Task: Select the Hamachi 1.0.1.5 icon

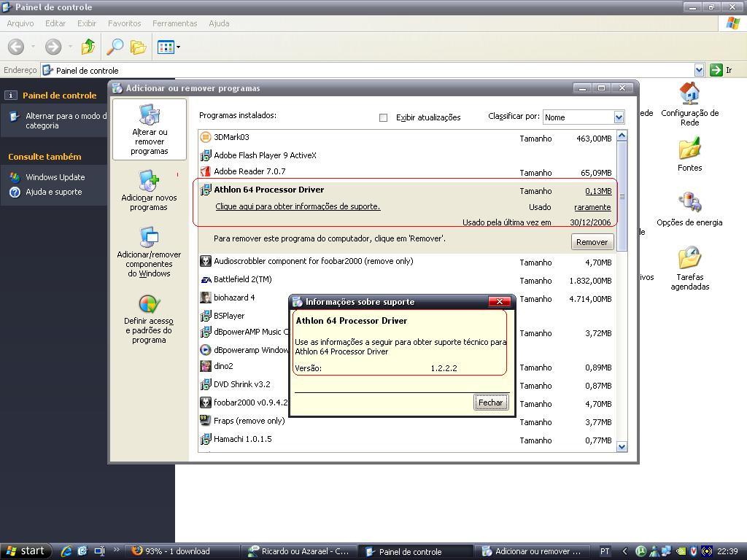Action: (x=205, y=439)
